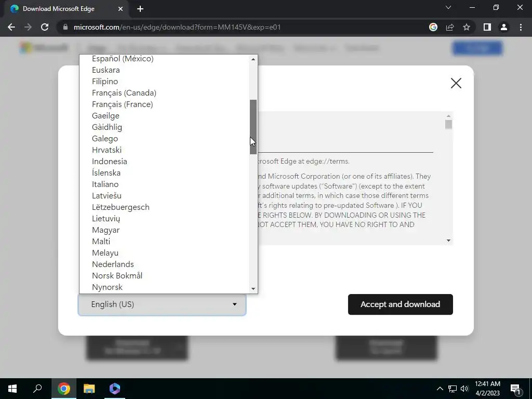Choose Français (France) option
The width and height of the screenshot is (532, 399).
(x=164, y=104)
